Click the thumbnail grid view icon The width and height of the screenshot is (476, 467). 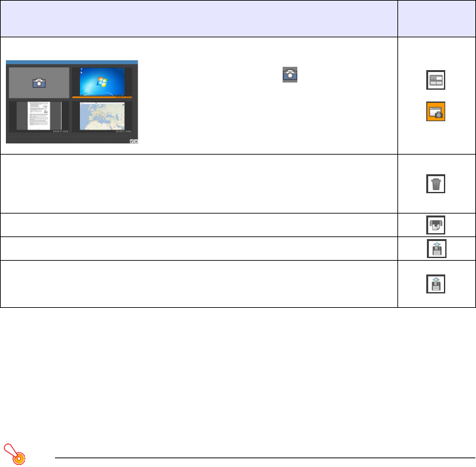click(x=435, y=80)
